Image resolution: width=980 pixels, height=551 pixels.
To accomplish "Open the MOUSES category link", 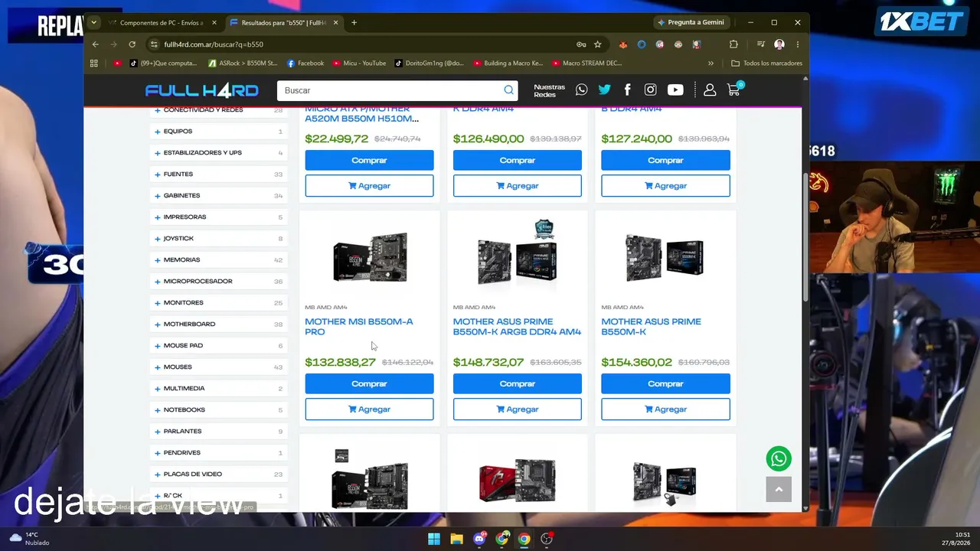I will tap(178, 367).
